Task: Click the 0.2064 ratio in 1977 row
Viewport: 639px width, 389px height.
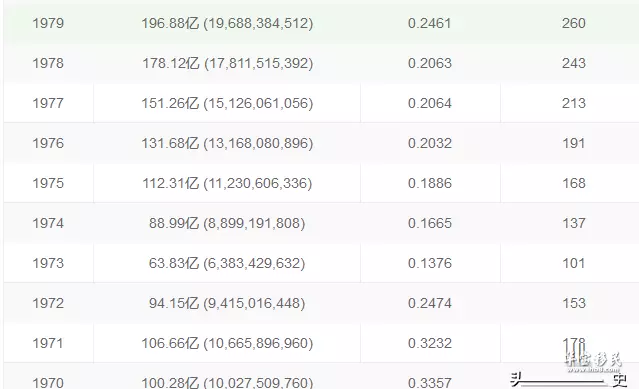Action: pos(430,103)
